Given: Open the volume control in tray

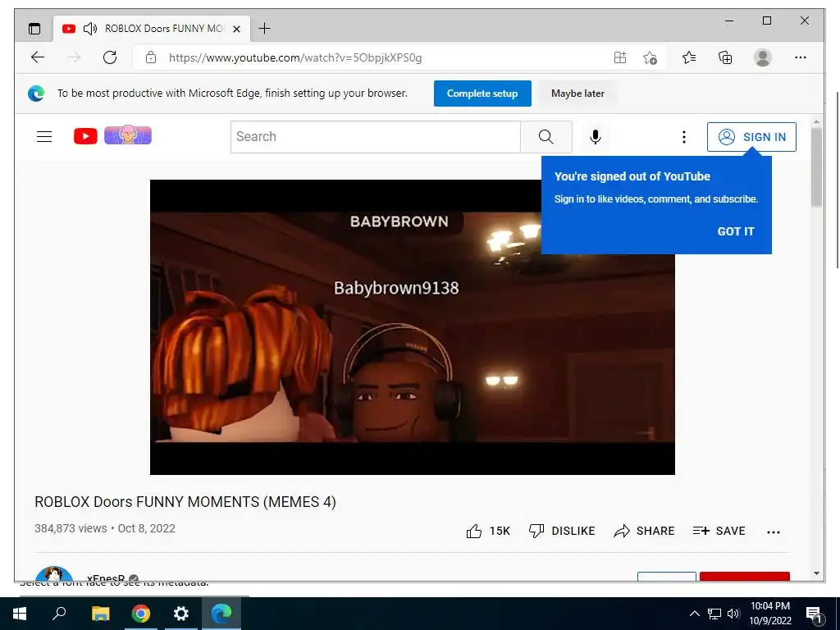Looking at the screenshot, I should click(x=733, y=614).
